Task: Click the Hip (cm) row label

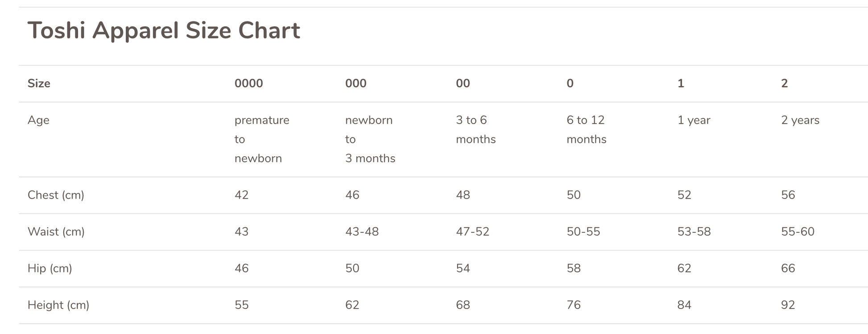Action: [x=50, y=268]
